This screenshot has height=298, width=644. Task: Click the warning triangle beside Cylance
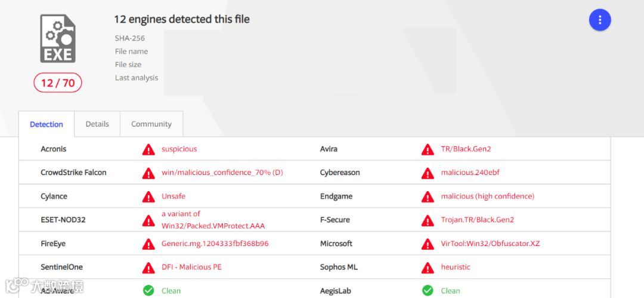pyautogui.click(x=148, y=196)
